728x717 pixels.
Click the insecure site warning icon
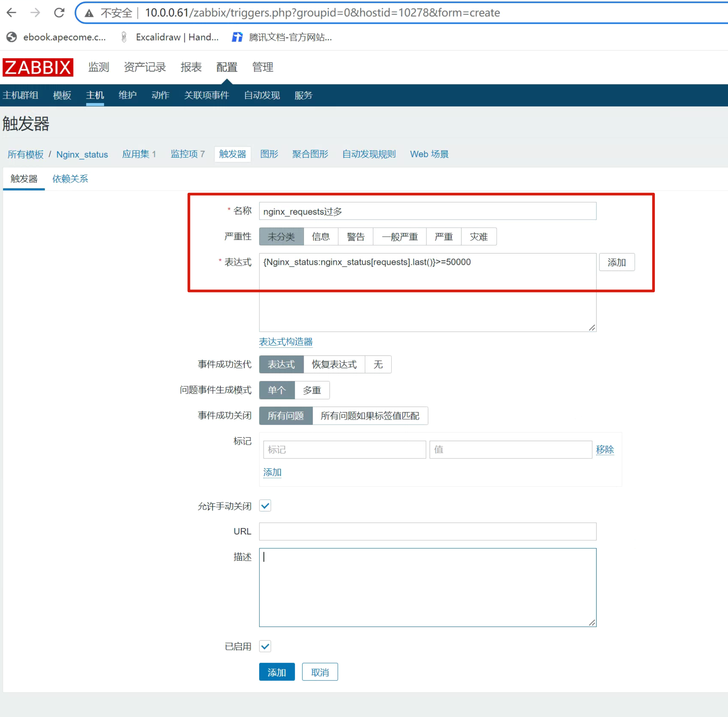89,13
